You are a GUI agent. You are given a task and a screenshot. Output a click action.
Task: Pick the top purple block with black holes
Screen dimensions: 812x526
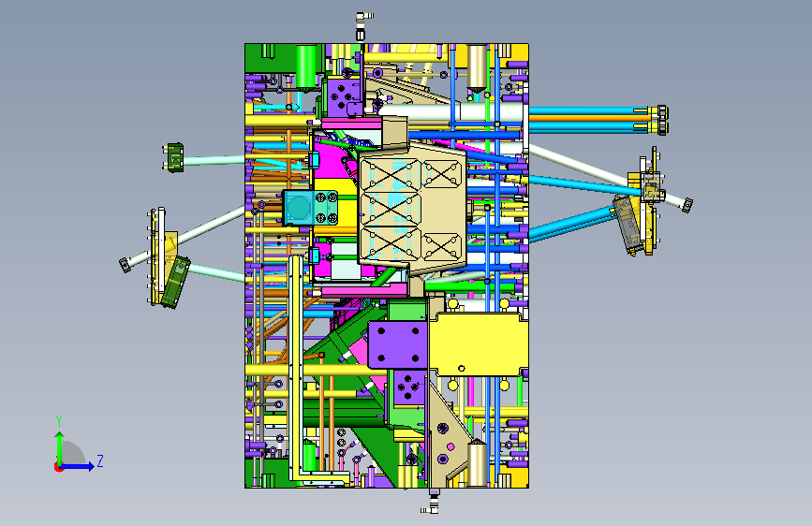(342, 96)
